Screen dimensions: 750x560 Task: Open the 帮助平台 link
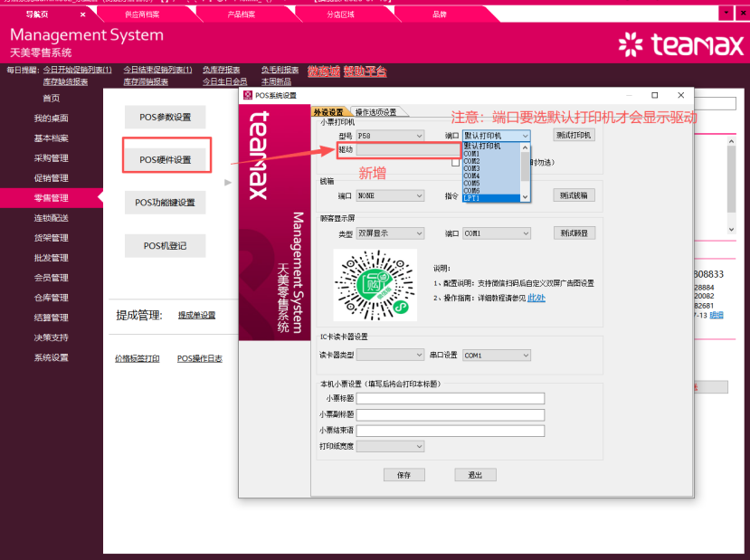pos(365,71)
